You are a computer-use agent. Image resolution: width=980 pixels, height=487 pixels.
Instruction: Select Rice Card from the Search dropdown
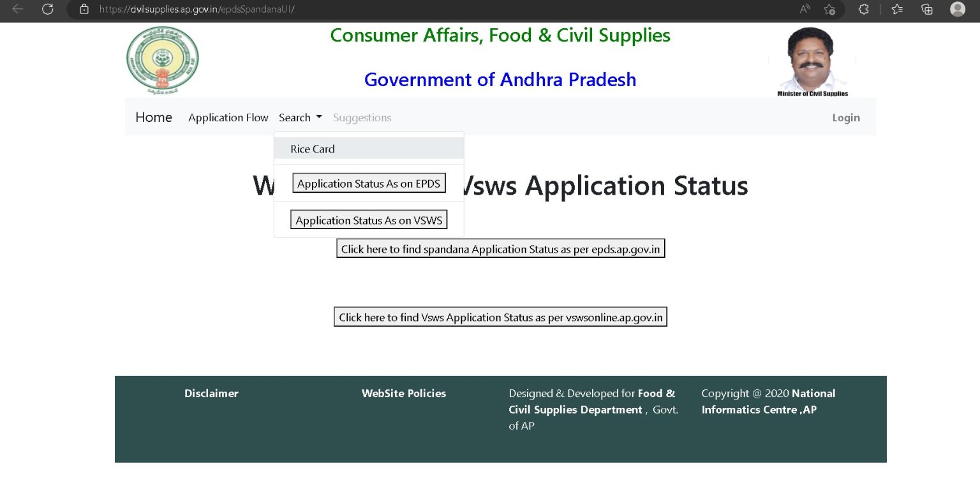click(x=313, y=149)
